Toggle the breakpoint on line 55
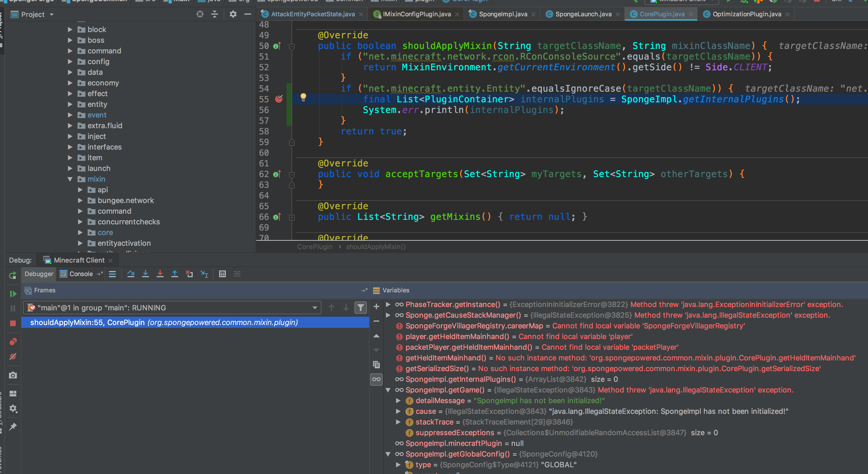 pos(279,99)
